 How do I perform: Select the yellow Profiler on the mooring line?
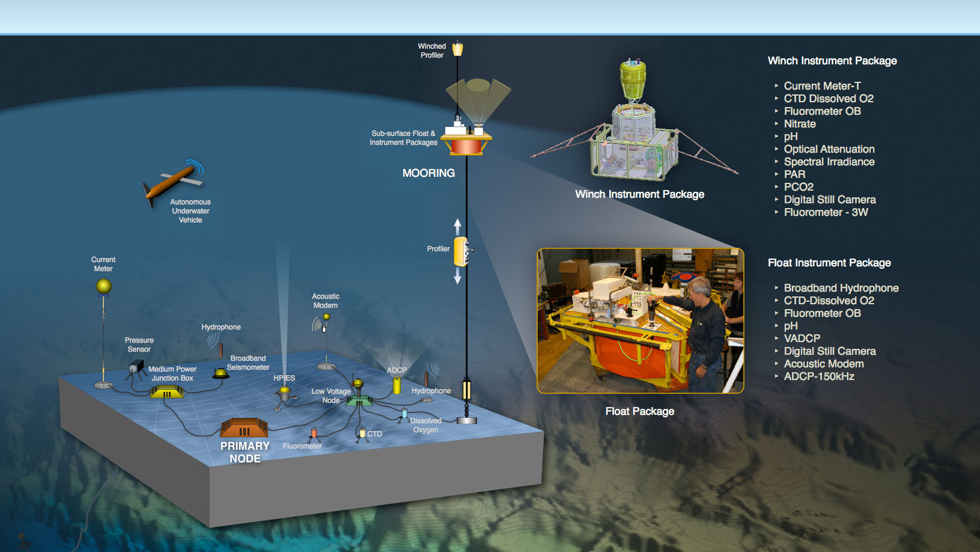click(x=461, y=251)
